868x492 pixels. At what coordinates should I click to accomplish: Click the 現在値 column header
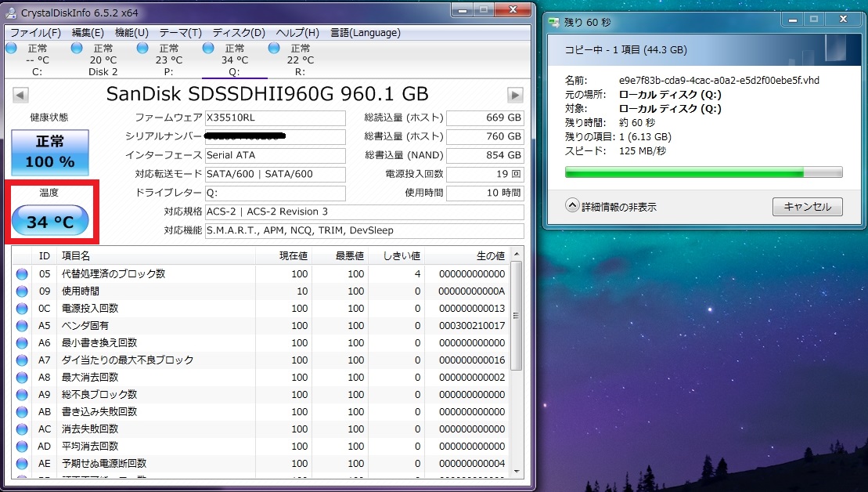pyautogui.click(x=283, y=255)
